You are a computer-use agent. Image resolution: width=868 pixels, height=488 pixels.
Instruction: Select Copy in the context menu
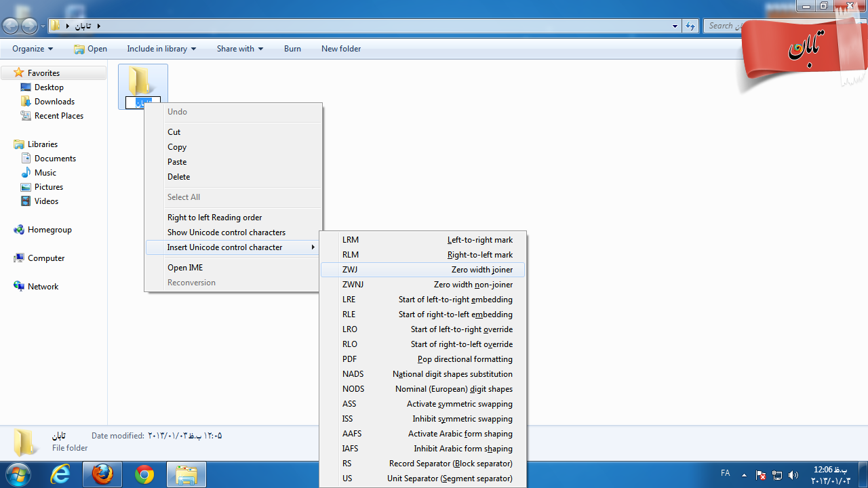coord(177,147)
